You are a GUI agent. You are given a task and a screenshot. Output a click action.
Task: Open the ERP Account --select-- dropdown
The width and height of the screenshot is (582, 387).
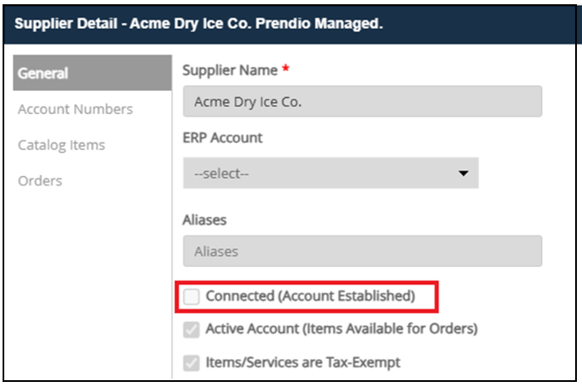[330, 173]
